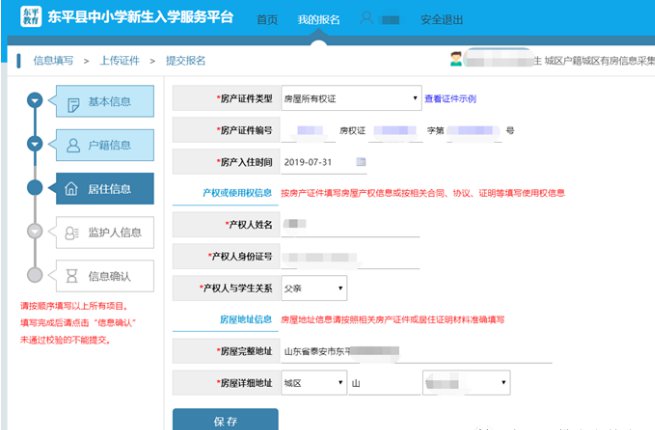Click the person icon beside 户籍信息
655x430 pixels.
pyautogui.click(x=72, y=145)
